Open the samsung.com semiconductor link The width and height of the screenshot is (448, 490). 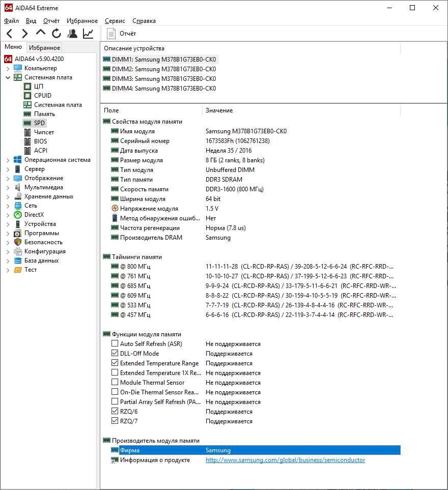pos(285,459)
